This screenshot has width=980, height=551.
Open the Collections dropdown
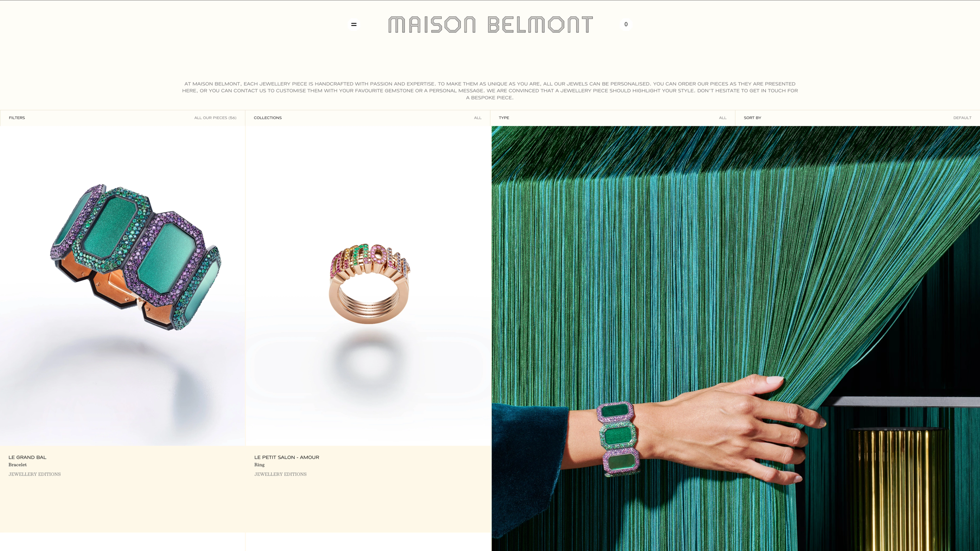coord(367,118)
